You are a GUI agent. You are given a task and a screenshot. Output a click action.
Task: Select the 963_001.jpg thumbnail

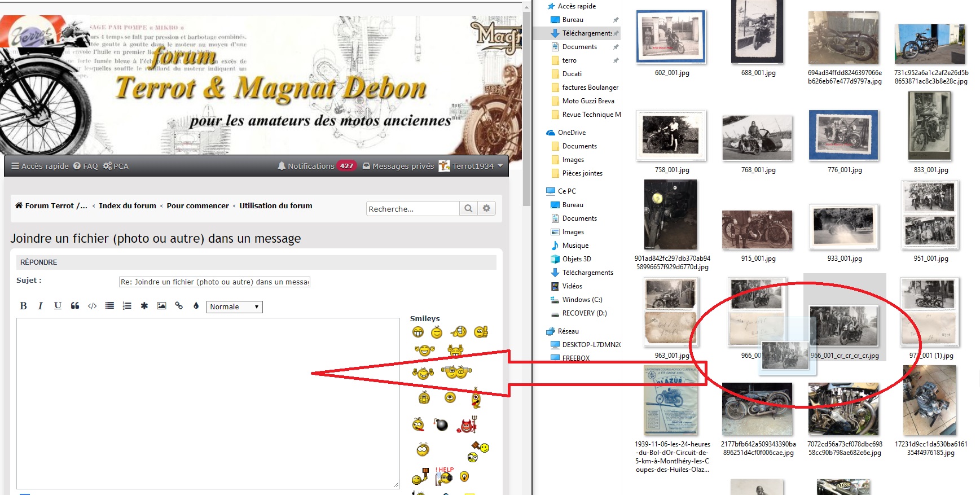671,312
